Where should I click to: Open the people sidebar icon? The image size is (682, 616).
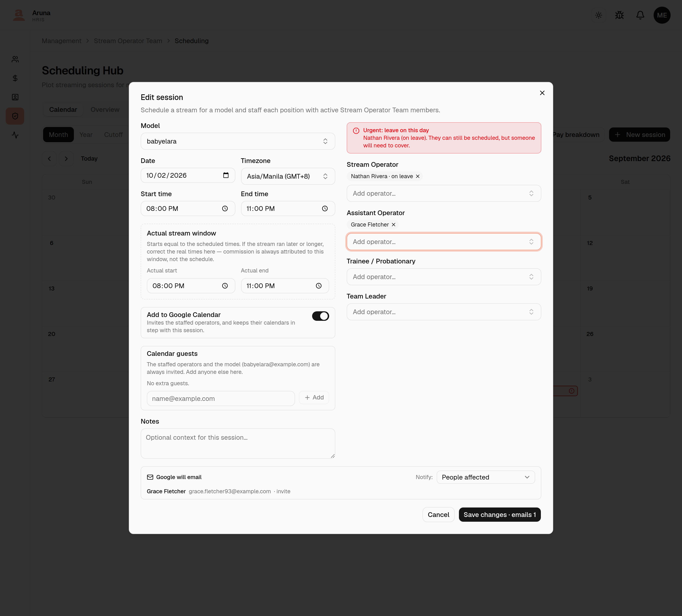[15, 59]
